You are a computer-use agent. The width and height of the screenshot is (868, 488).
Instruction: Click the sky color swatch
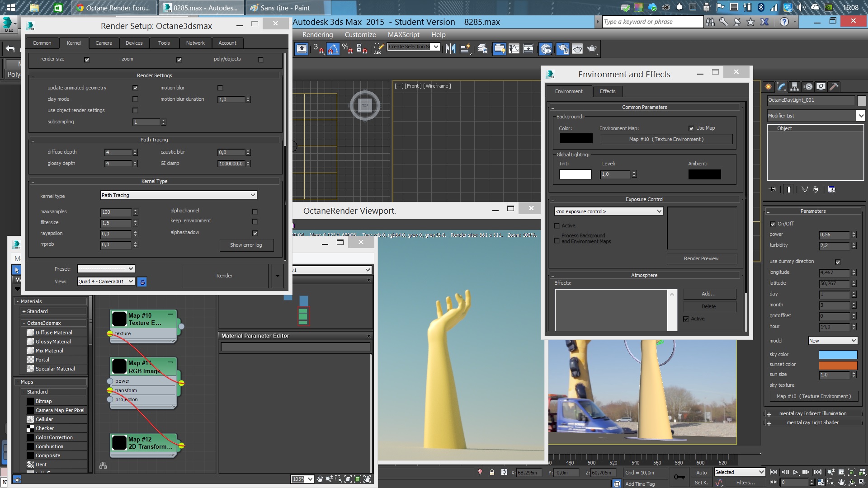tap(838, 355)
